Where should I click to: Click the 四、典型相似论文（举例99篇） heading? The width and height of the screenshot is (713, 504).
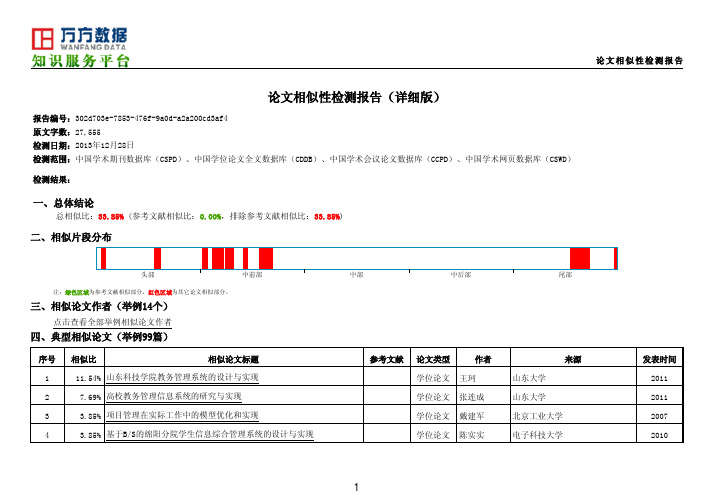click(100, 337)
